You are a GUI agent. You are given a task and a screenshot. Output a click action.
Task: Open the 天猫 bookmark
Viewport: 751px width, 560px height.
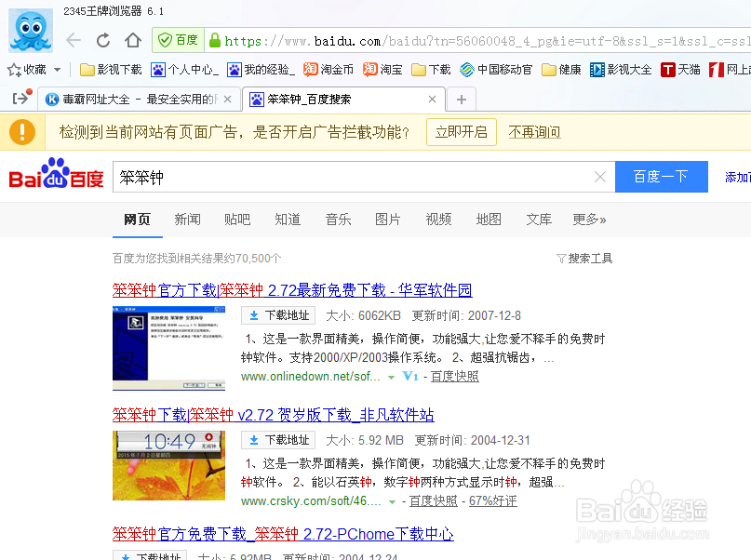coord(680,70)
